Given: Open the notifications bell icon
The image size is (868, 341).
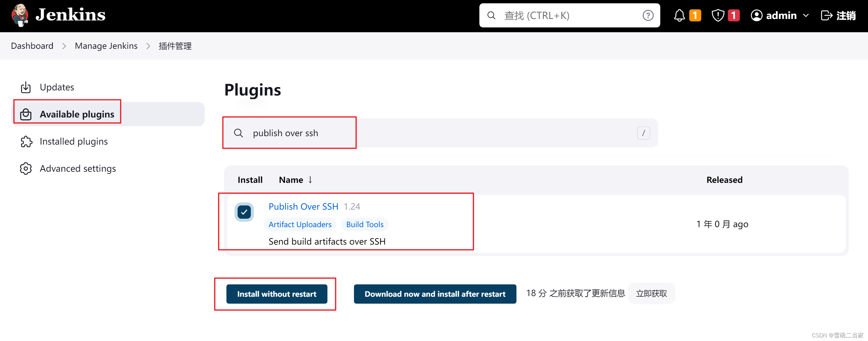Looking at the screenshot, I should pyautogui.click(x=679, y=15).
